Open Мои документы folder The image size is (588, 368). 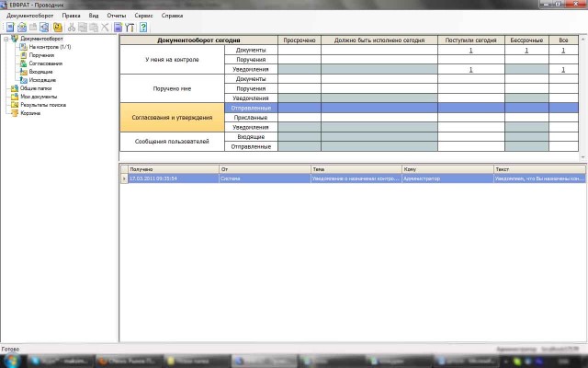(37, 97)
